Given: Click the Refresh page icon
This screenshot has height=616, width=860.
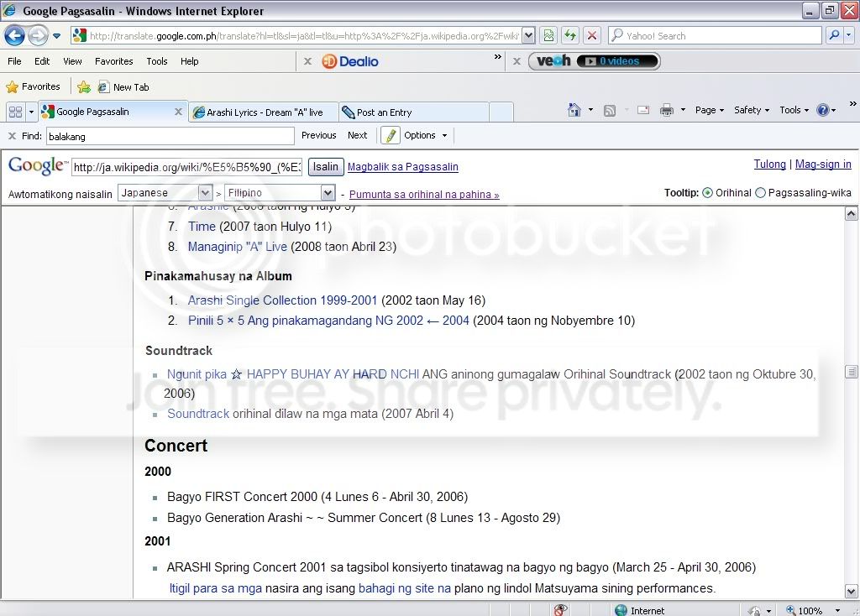Looking at the screenshot, I should pos(571,36).
